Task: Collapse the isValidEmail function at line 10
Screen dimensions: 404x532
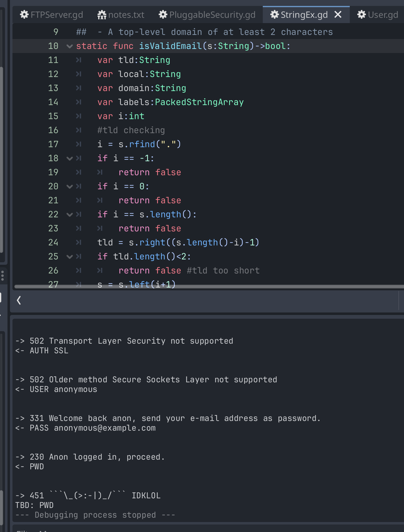Action: coord(70,46)
